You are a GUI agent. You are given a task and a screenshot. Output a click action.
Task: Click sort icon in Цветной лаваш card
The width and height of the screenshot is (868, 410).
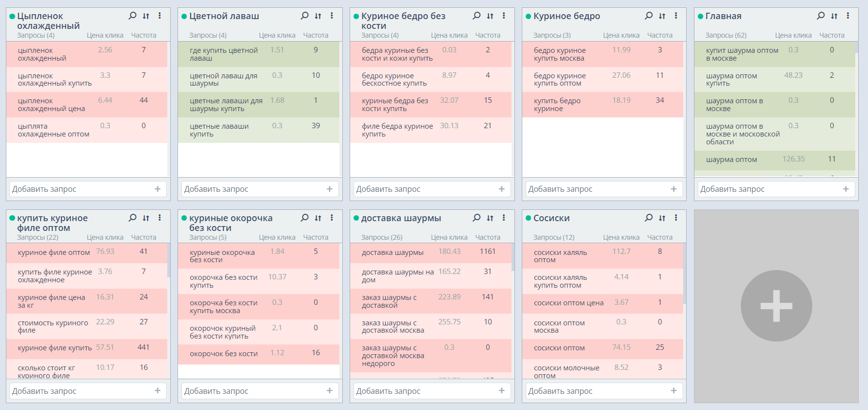[318, 16]
